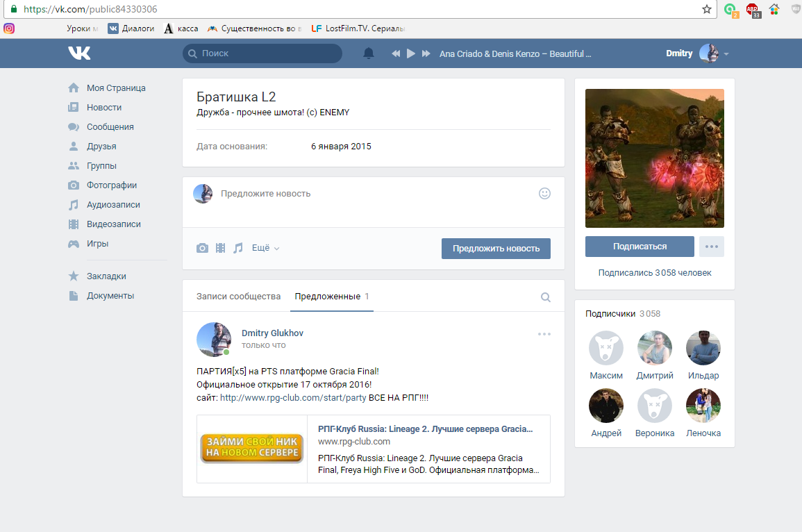Click the Подписаться button

point(640,247)
